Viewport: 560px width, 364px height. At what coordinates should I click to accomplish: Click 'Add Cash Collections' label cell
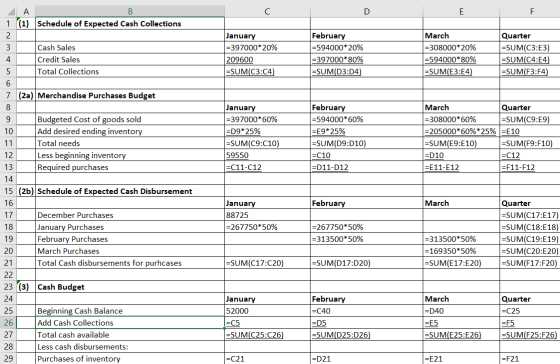click(130, 323)
